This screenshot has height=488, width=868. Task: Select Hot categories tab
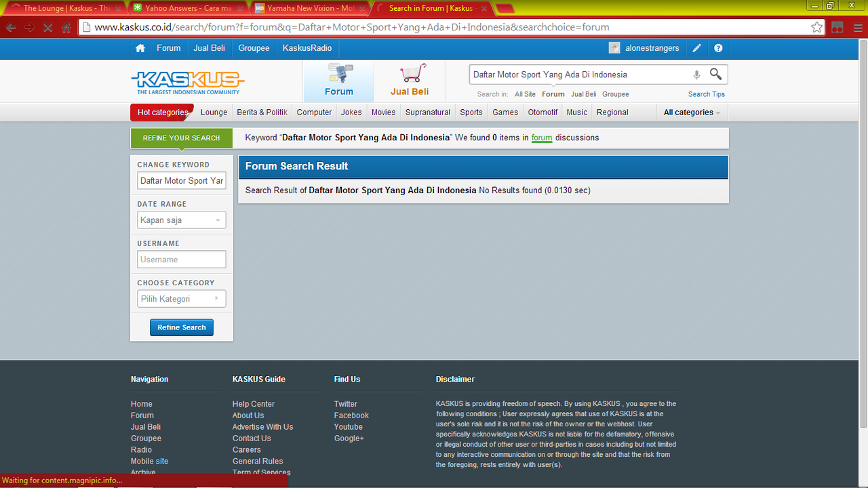coord(163,113)
